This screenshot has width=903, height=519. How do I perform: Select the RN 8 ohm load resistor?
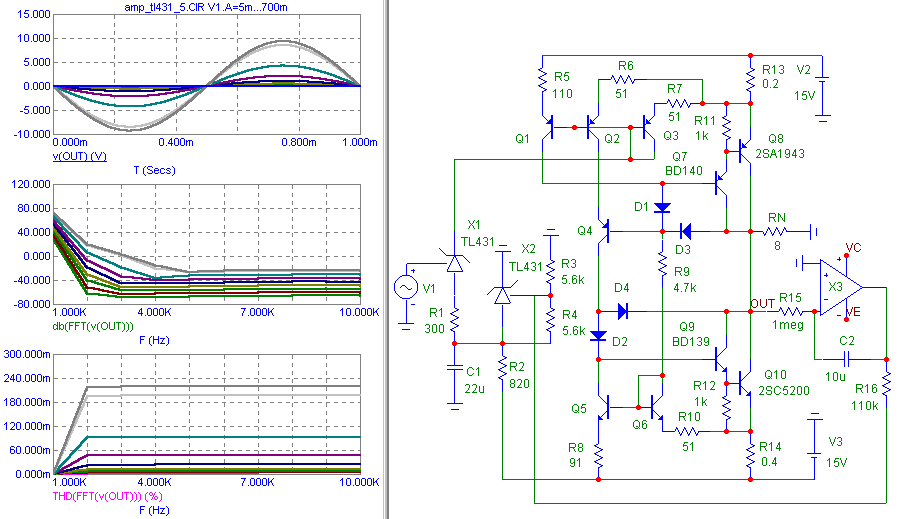coord(775,232)
